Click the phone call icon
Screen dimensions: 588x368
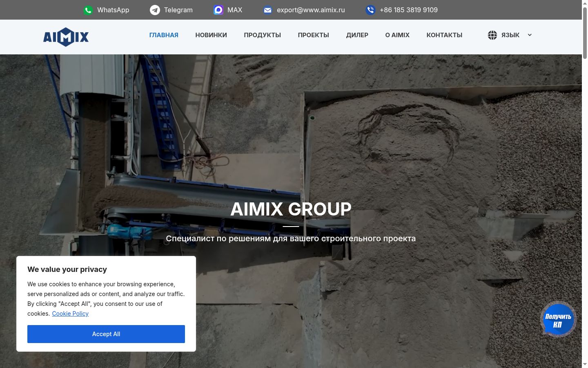pyautogui.click(x=370, y=10)
